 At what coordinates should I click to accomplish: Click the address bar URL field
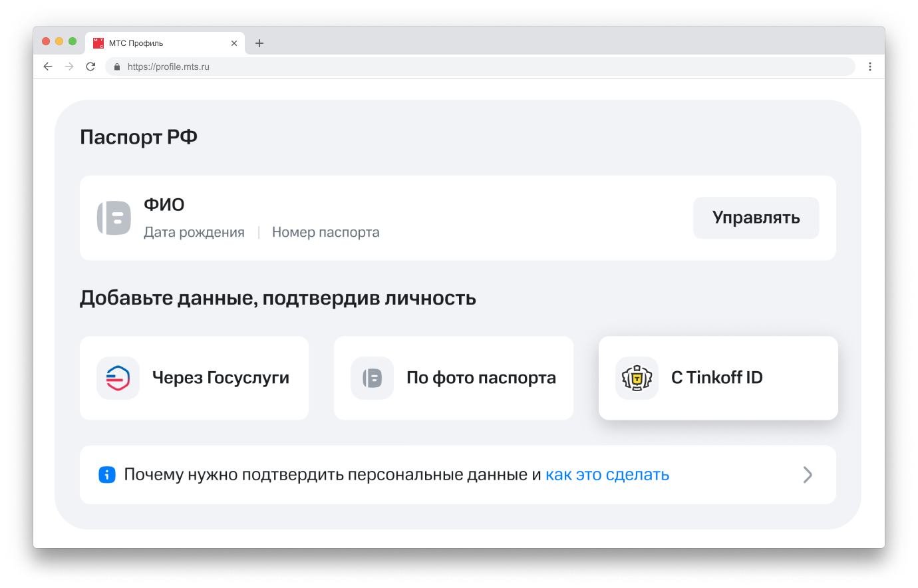point(480,67)
